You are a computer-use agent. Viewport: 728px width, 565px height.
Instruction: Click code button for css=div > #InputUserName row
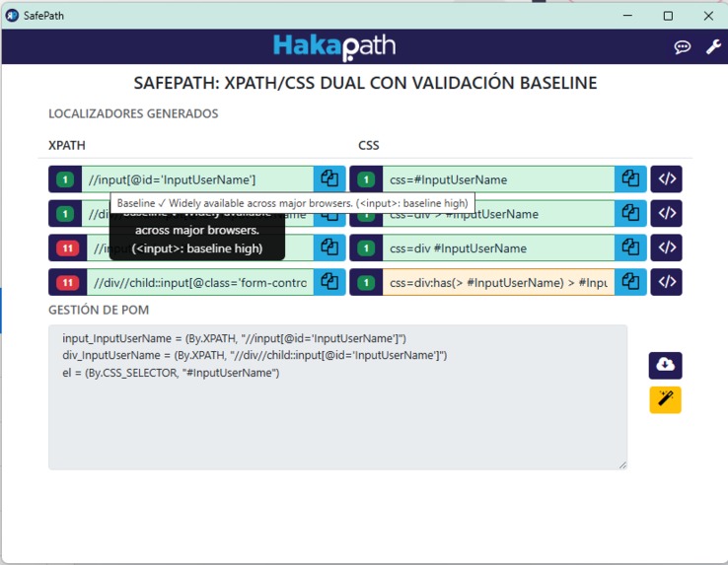pyautogui.click(x=666, y=214)
